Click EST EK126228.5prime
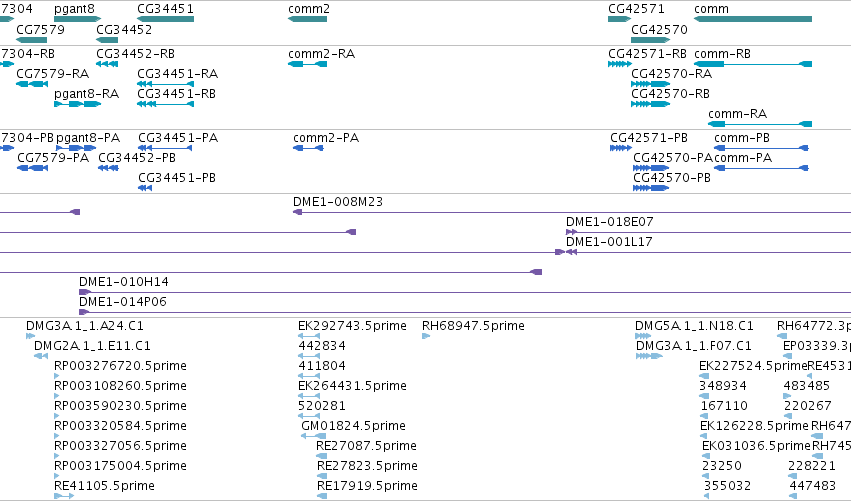This screenshot has width=851, height=501. (704, 436)
